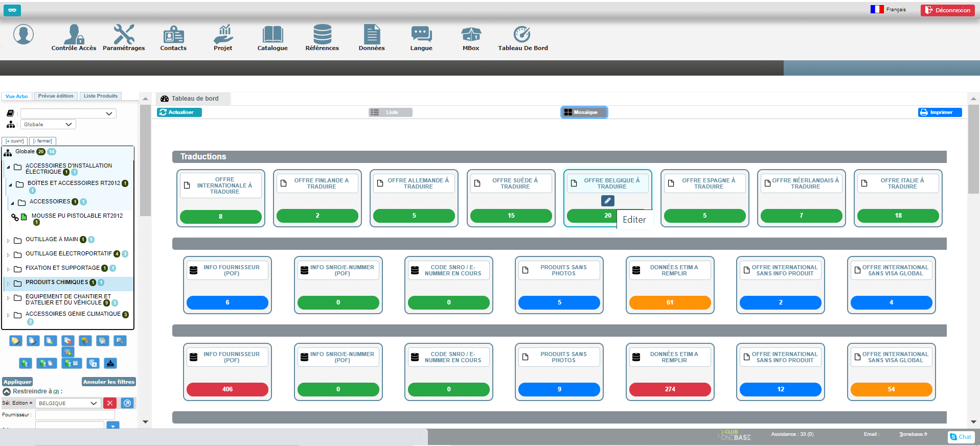Click the Editer tooltip label
This screenshot has height=446, width=980.
click(634, 220)
